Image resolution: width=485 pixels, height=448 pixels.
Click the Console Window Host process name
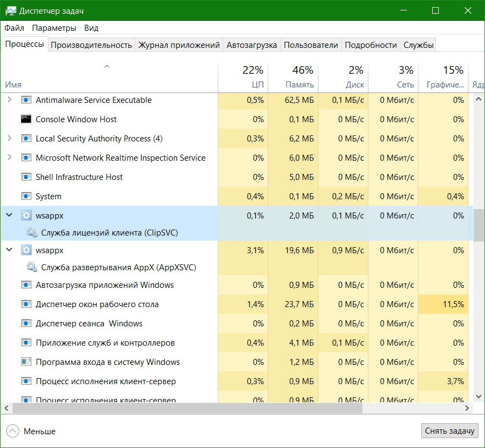tap(76, 119)
